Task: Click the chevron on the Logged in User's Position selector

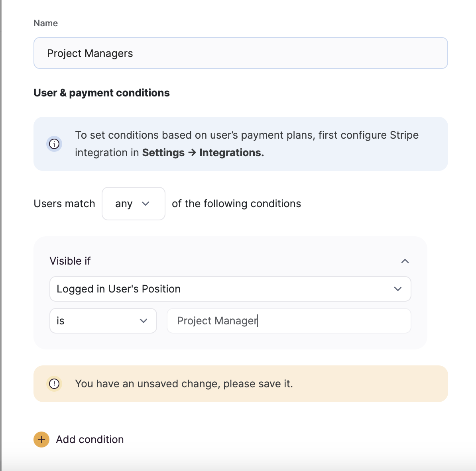Action: pyautogui.click(x=397, y=289)
